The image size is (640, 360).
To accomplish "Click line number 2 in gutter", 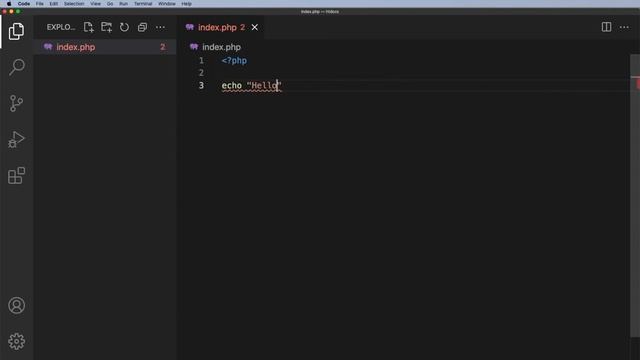I will click(201, 73).
